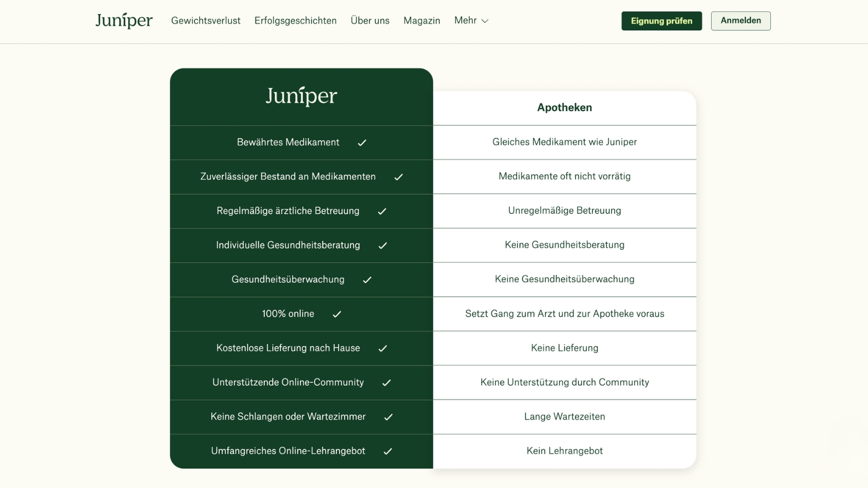Expand the Mehr dropdown menu

[471, 21]
